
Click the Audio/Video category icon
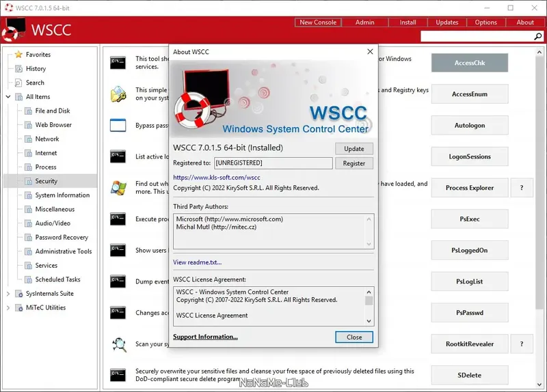pyautogui.click(x=28, y=223)
